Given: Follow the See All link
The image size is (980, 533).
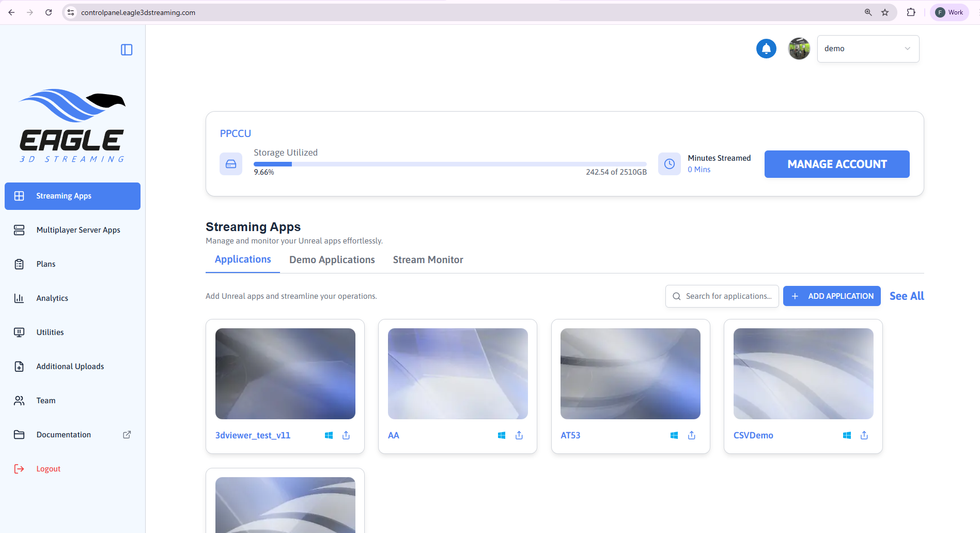Looking at the screenshot, I should point(906,296).
